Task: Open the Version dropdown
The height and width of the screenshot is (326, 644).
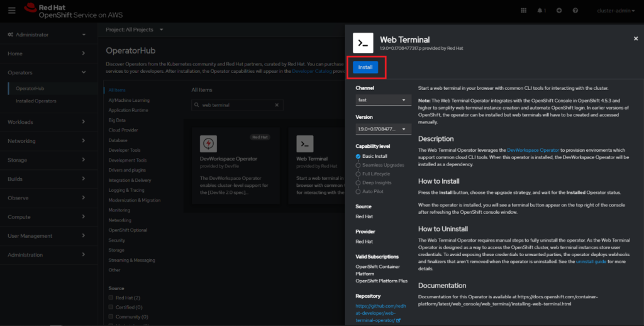Action: (383, 129)
